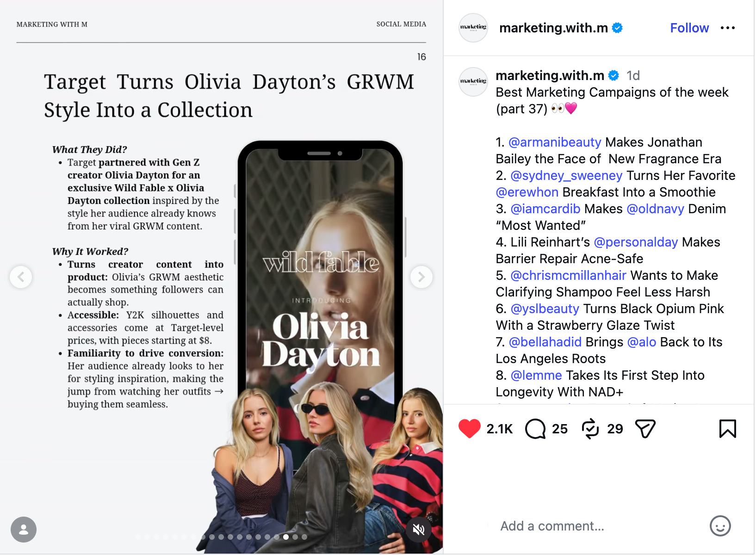
Task: Unmute audio with the speaker icon
Action: [419, 530]
